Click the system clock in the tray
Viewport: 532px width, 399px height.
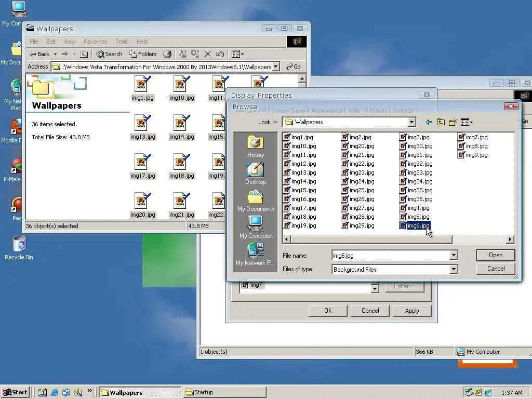pos(512,393)
